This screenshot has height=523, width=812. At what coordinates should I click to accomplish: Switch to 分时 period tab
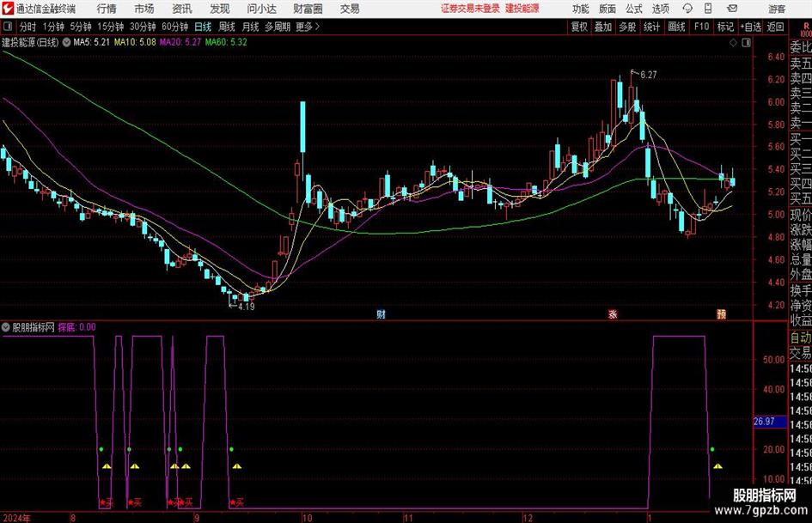click(x=28, y=27)
